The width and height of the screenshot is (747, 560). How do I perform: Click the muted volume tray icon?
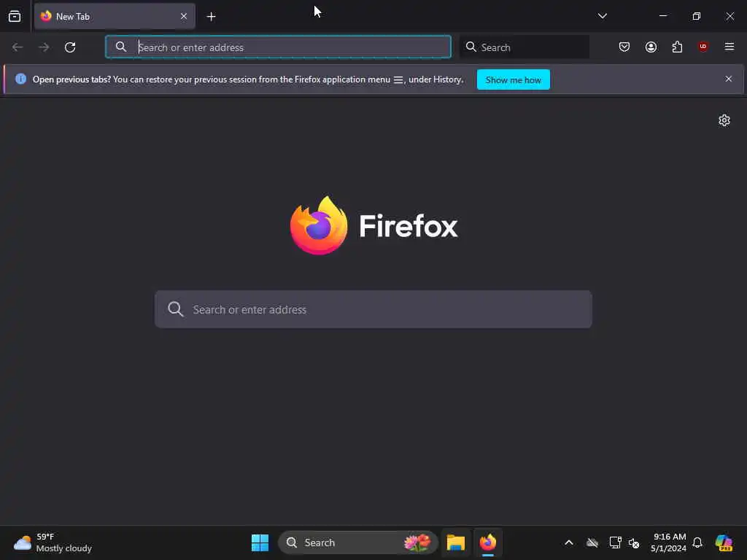634,542
